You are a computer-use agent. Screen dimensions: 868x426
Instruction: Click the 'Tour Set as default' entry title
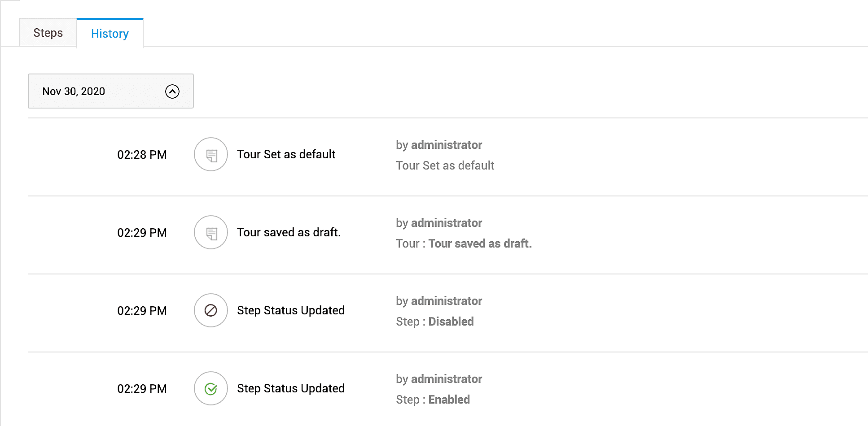[x=286, y=154]
